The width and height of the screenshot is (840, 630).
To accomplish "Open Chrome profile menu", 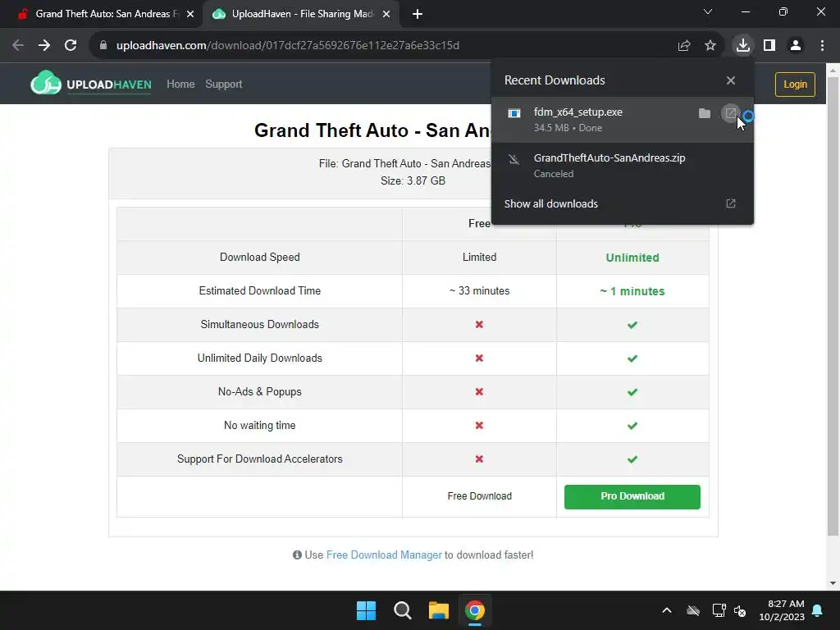I will (x=796, y=46).
